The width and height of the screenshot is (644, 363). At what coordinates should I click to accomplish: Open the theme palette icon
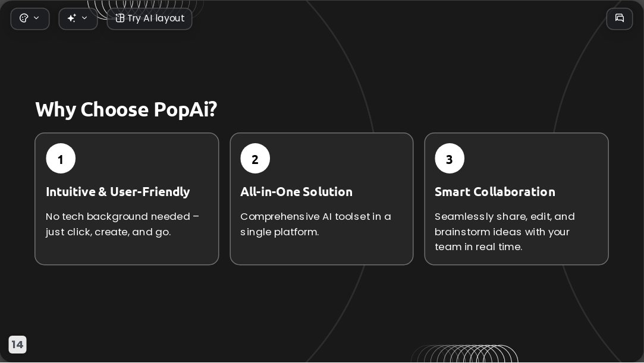pos(24,18)
